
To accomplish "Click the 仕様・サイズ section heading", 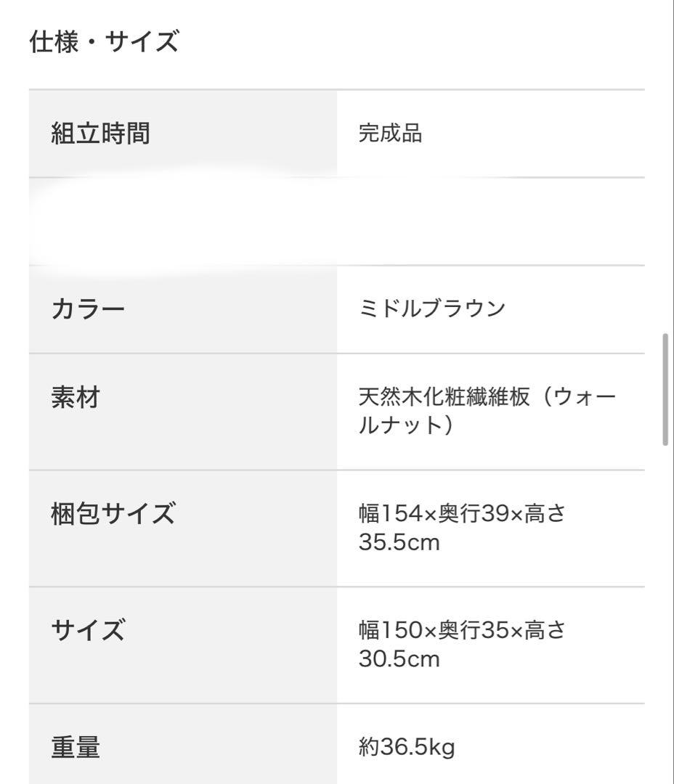I will (104, 42).
